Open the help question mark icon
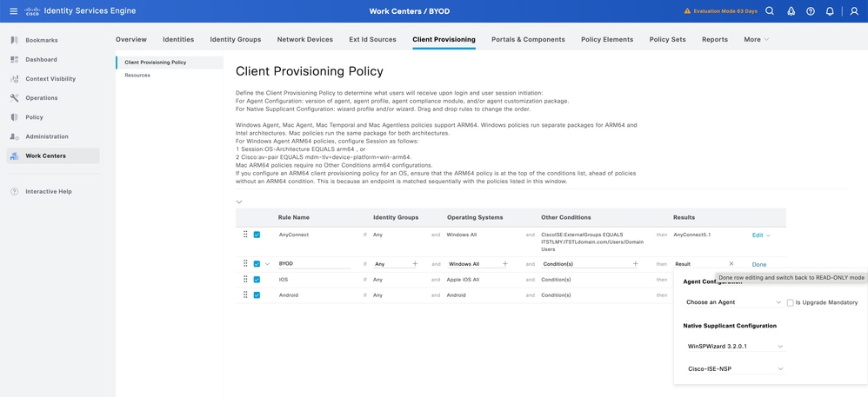868x397 pixels. click(x=811, y=11)
